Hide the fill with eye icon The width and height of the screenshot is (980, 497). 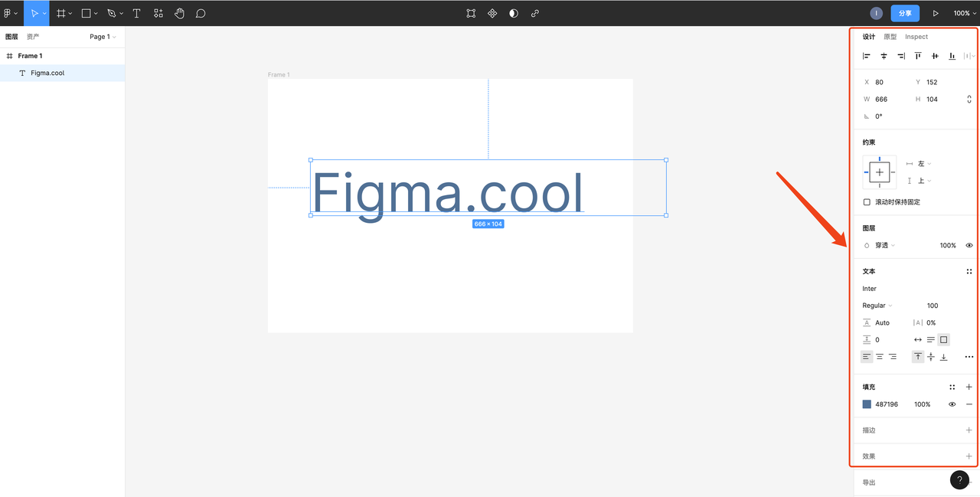(x=952, y=404)
